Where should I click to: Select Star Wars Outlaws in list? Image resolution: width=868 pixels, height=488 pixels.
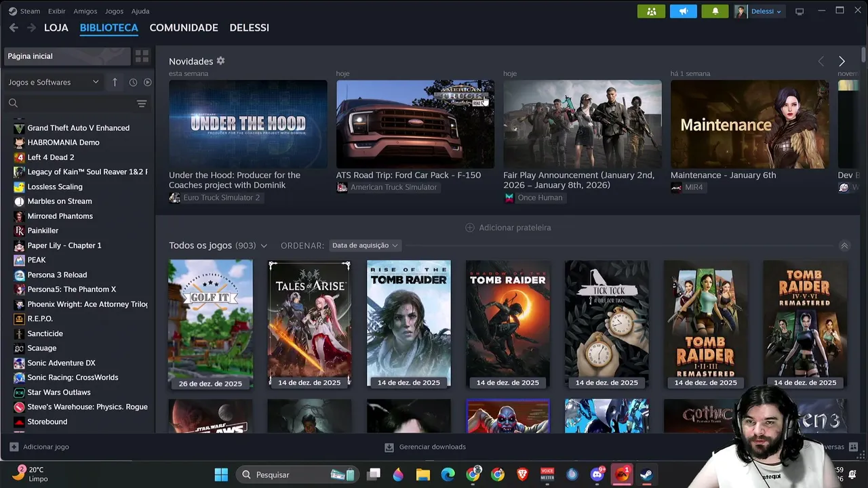pyautogui.click(x=59, y=392)
